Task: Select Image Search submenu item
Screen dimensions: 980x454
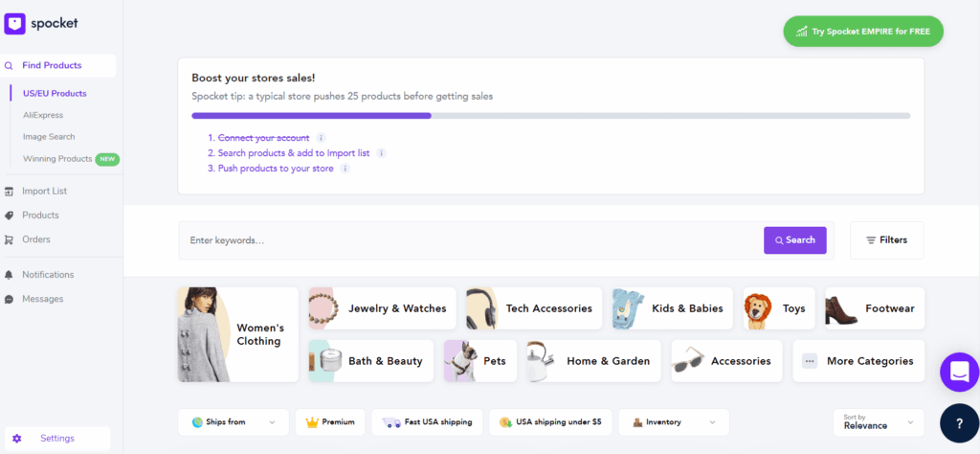Action: [x=49, y=137]
